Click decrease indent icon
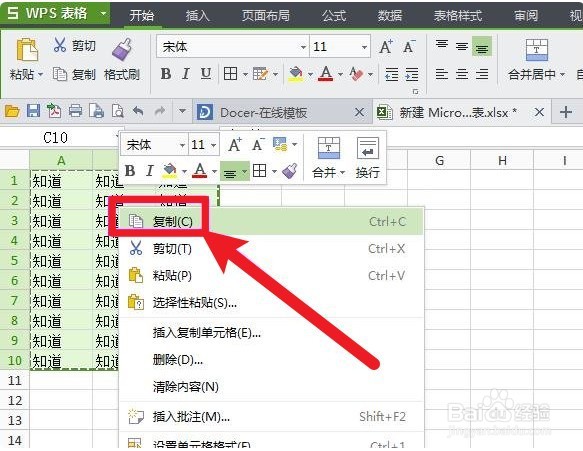The width and height of the screenshot is (583, 451). pyautogui.click(x=392, y=74)
